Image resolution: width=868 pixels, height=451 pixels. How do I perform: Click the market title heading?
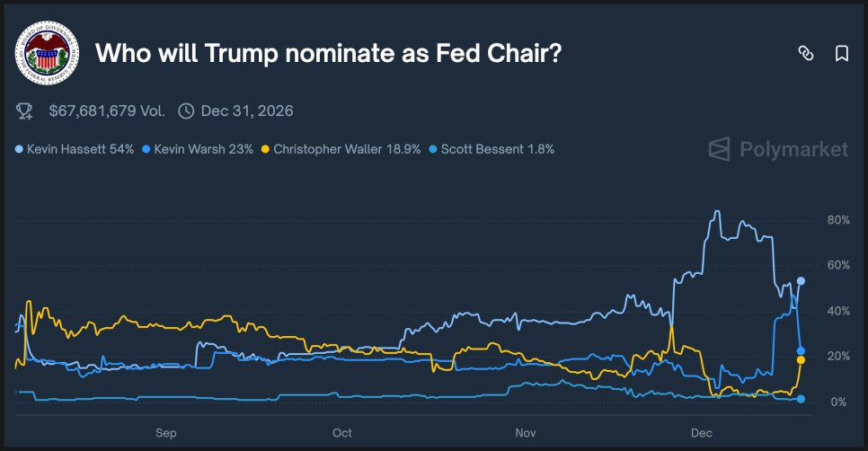(x=329, y=54)
